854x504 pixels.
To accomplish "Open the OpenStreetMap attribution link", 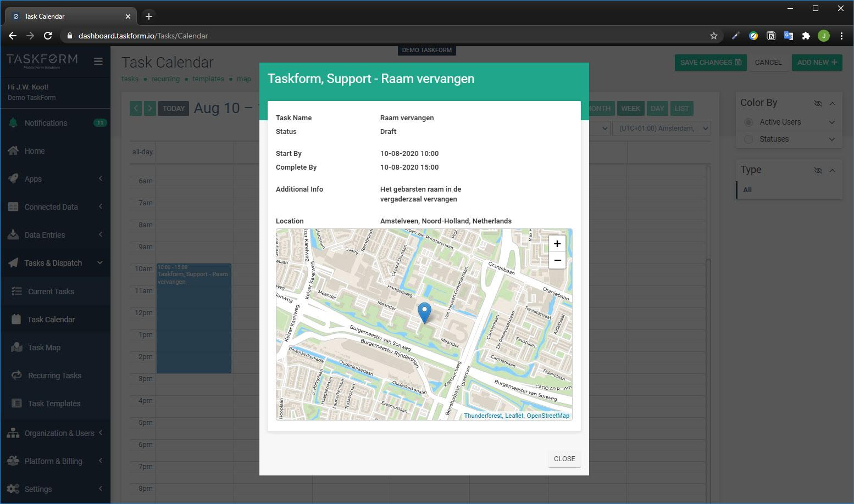I will (548, 416).
